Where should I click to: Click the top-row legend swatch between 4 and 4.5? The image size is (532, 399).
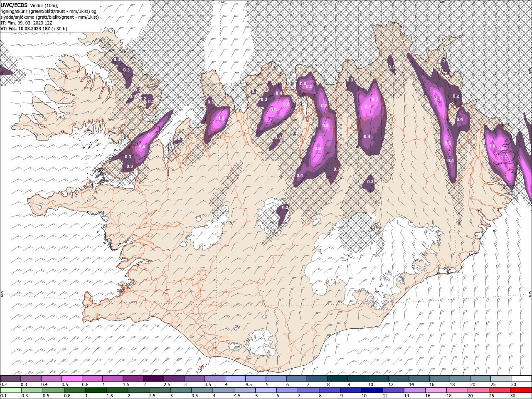pyautogui.click(x=235, y=378)
